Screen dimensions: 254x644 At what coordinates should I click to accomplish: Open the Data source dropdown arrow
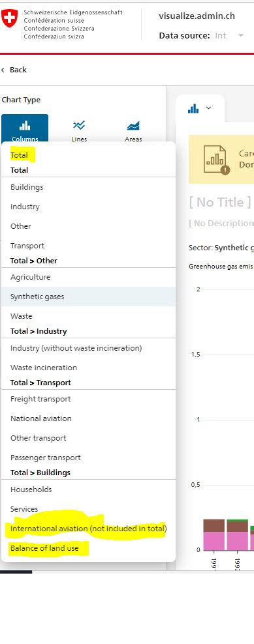[241, 36]
